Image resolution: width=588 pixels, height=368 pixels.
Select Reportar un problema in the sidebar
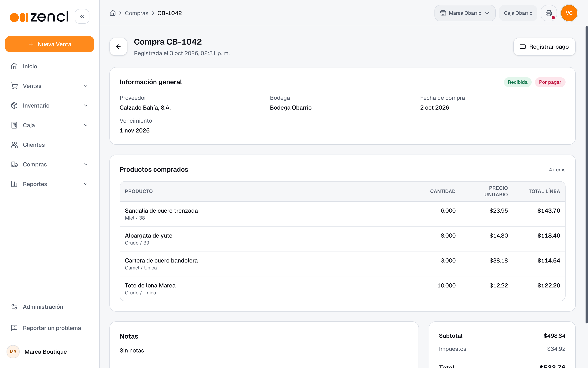[x=50, y=328]
